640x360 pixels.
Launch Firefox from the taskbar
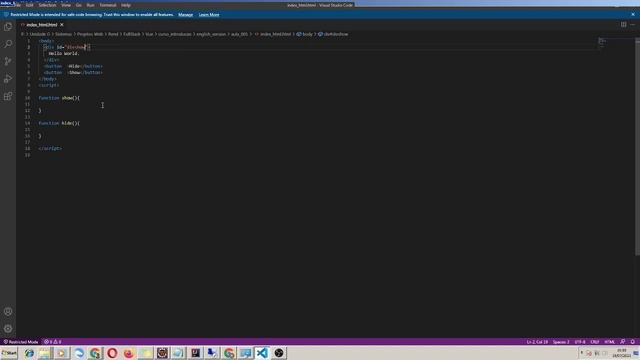129,353
